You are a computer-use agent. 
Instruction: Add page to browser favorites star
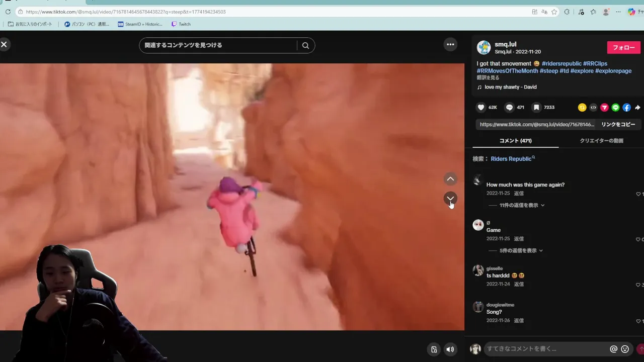coord(554,12)
